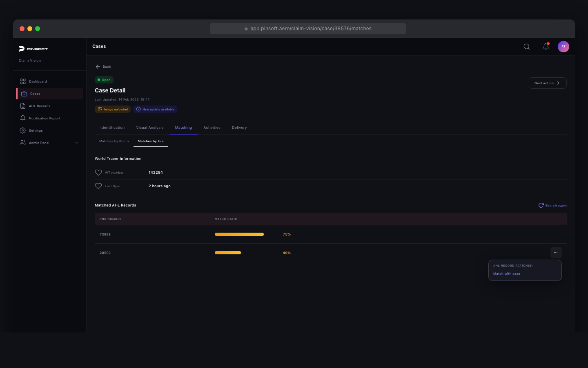The height and width of the screenshot is (368, 588).
Task: Click the Notification Report bell icon
Action: click(x=22, y=118)
